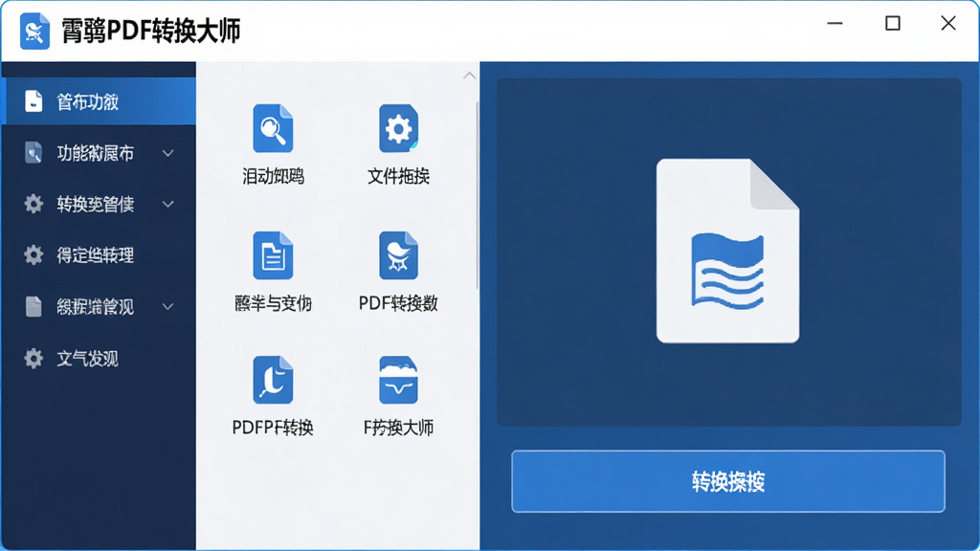The width and height of the screenshot is (980, 551).
Task: Expand the 转换妴管倲 sidebar section
Action: (x=168, y=205)
